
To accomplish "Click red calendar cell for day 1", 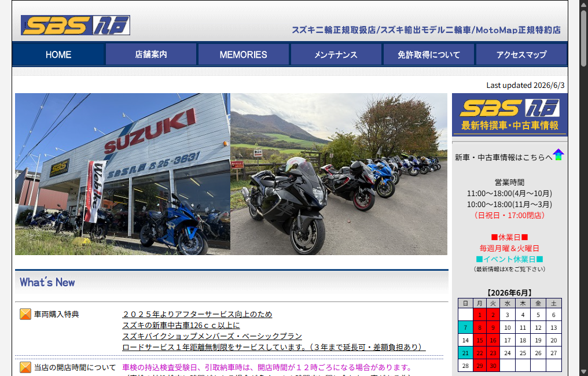I will [x=480, y=315].
